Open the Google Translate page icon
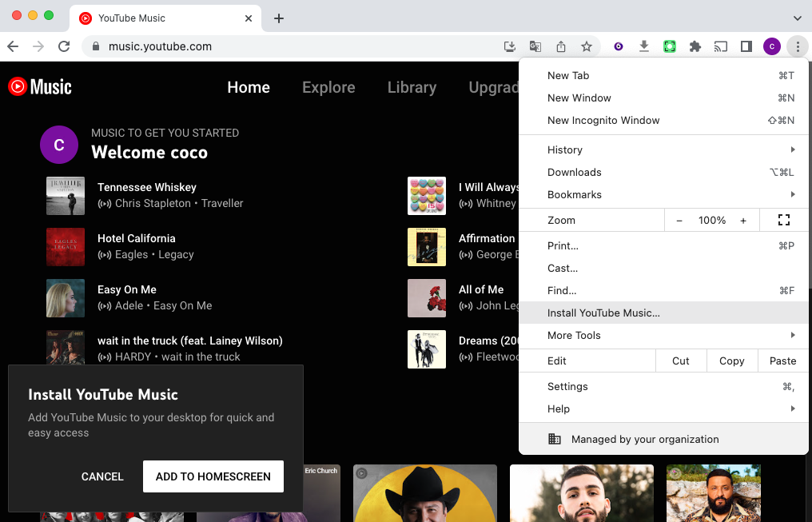This screenshot has width=812, height=522. pos(535,46)
